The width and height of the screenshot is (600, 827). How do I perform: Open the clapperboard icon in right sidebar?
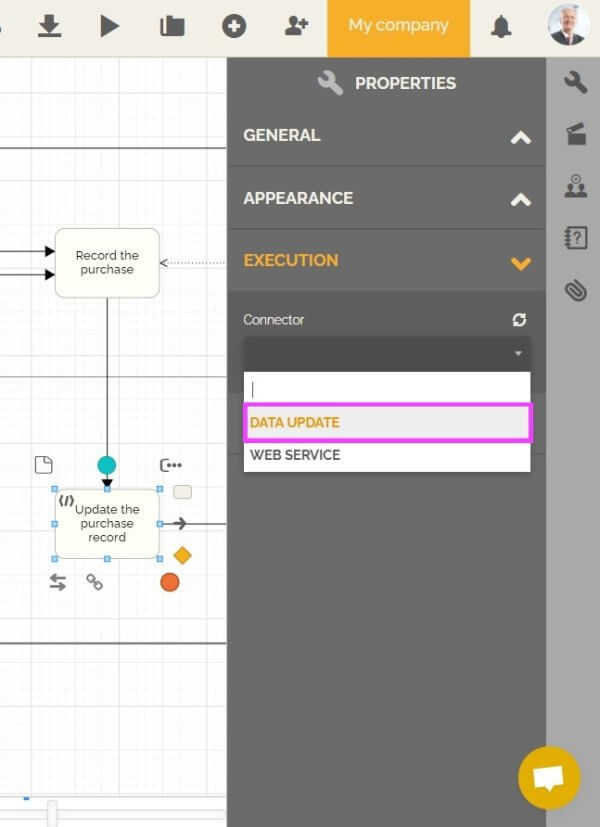tap(576, 134)
